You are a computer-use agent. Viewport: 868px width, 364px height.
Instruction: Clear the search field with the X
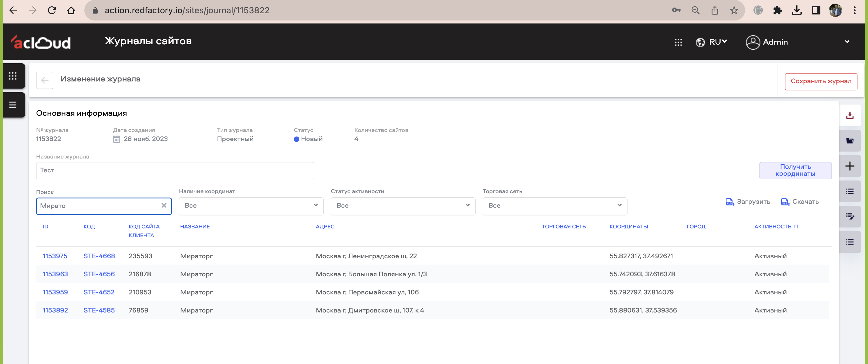164,205
